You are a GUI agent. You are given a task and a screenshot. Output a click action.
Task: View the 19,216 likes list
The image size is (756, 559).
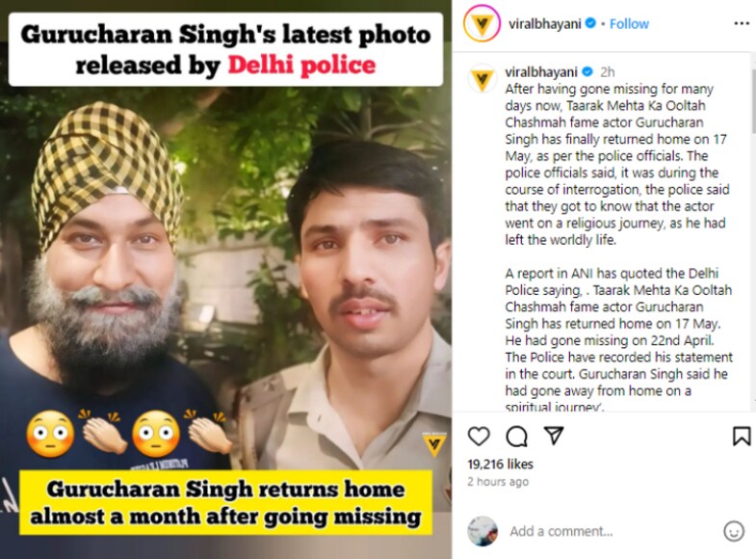(500, 464)
